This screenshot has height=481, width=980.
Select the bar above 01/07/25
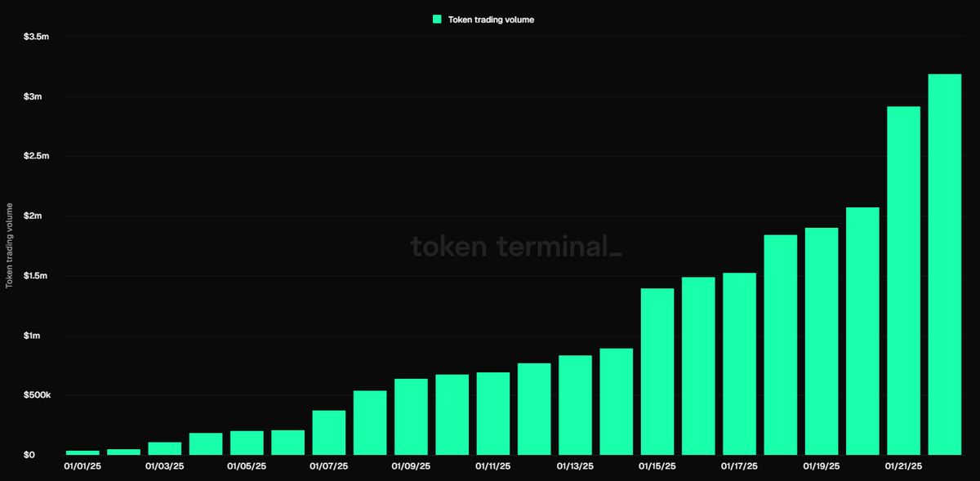click(x=329, y=433)
